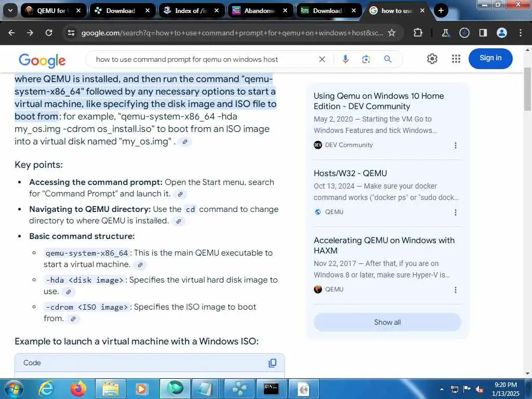The width and height of the screenshot is (532, 399).
Task: Open source link after "start a virtual machine."
Action: click(140, 265)
